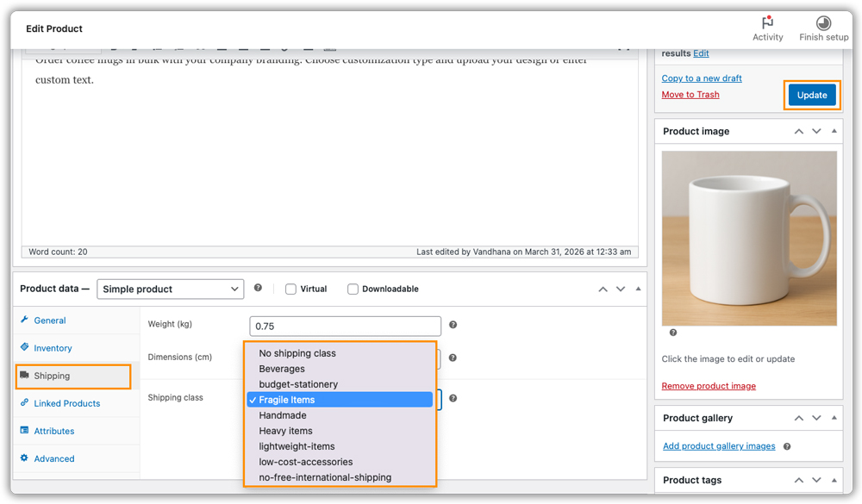Click the Weight (kg) input field
Screen dimensions: 862x504
[x=346, y=326]
